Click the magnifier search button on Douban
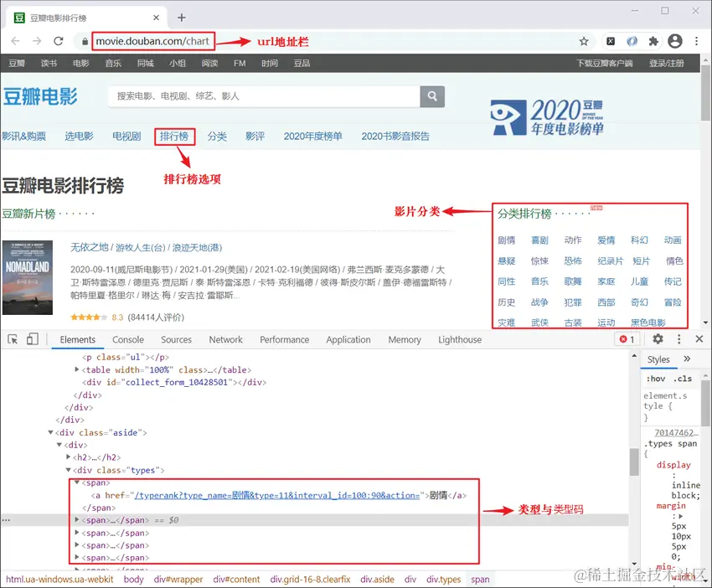 432,96
